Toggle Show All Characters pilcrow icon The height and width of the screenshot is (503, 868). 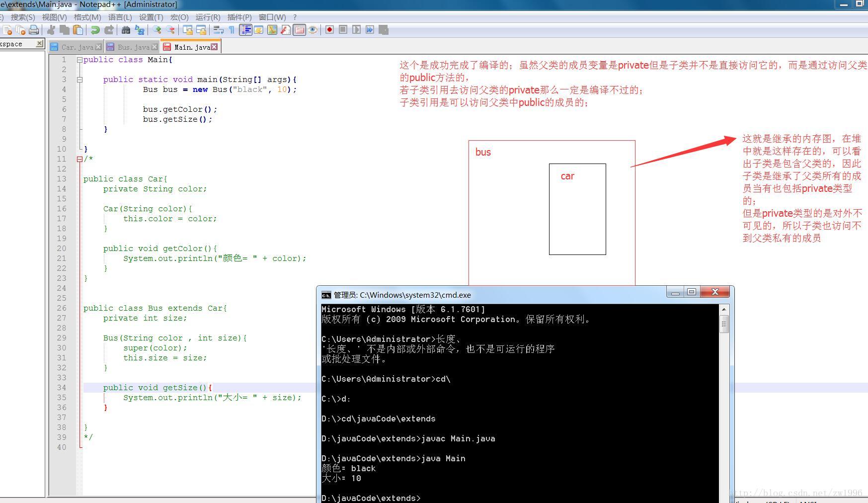pyautogui.click(x=232, y=30)
